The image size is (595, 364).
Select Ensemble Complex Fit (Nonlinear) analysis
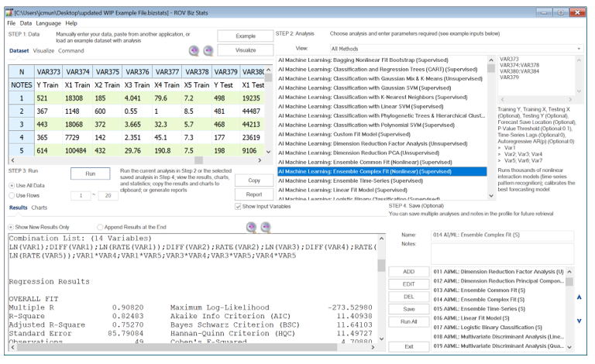(382, 172)
